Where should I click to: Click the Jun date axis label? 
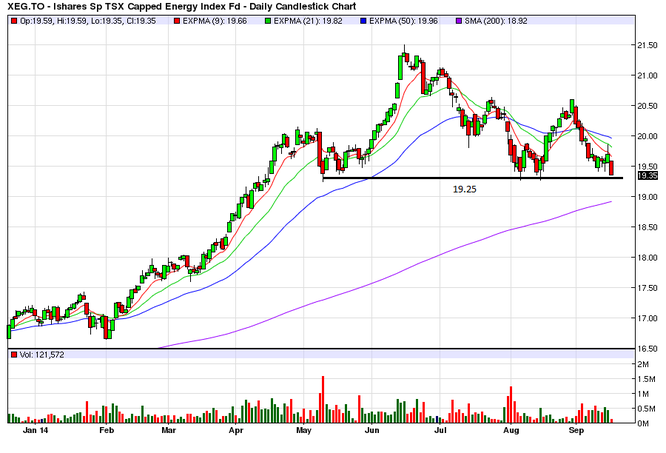coord(372,430)
